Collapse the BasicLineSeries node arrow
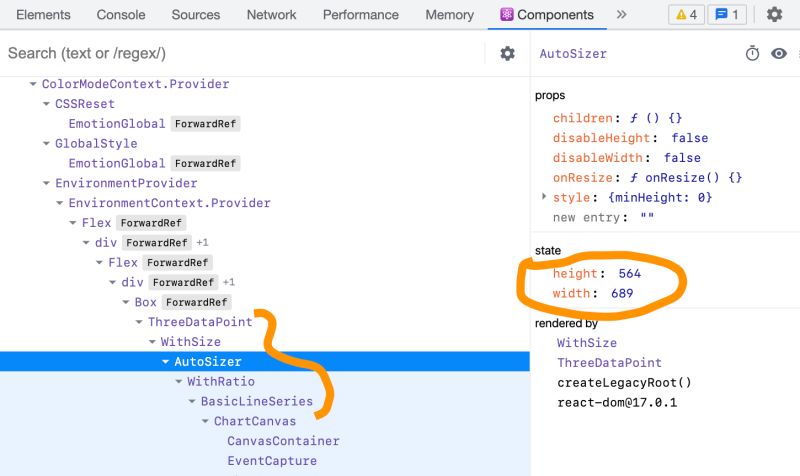Screen dimensions: 800x476 192,401
